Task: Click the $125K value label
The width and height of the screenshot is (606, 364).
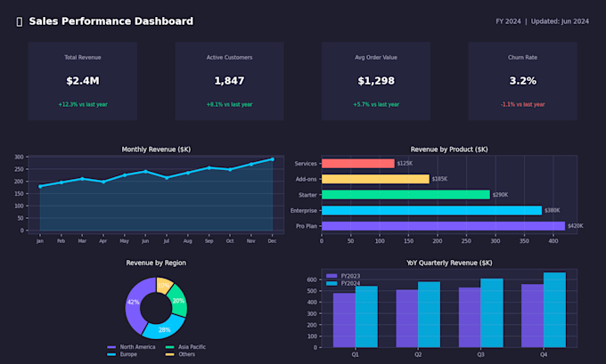Action: click(405, 164)
